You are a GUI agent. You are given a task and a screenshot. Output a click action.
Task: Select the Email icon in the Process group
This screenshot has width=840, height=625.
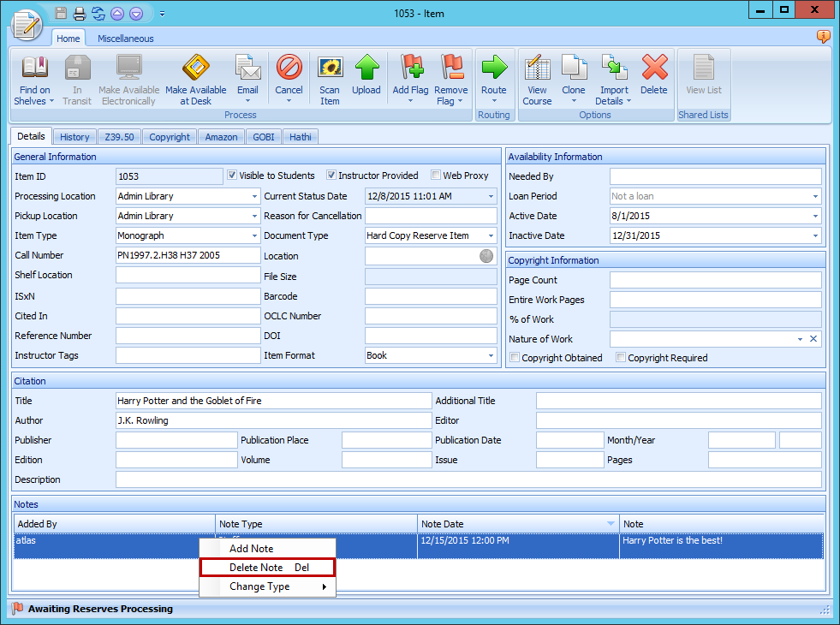point(247,77)
